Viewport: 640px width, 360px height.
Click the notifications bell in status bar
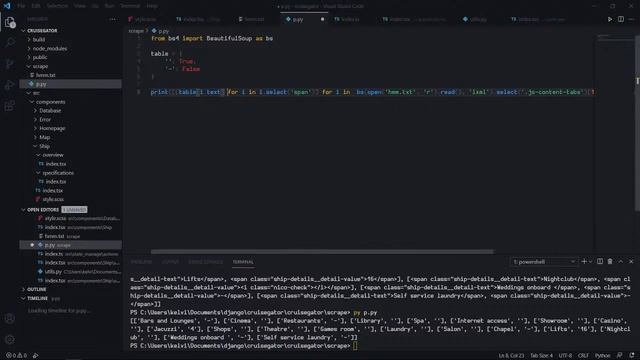coord(632,356)
